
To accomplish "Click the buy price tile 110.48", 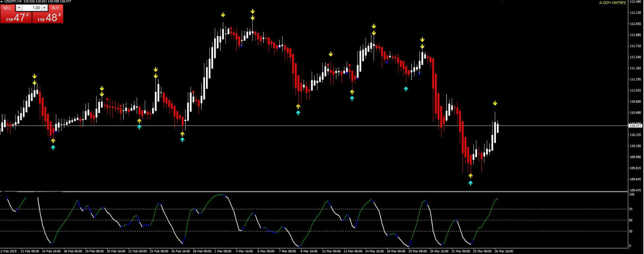I will click(48, 17).
